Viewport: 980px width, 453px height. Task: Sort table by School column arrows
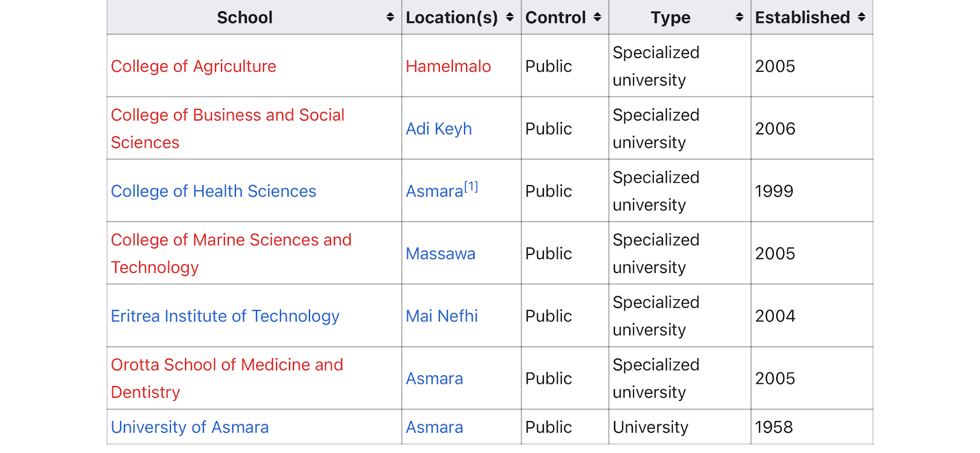pyautogui.click(x=390, y=17)
